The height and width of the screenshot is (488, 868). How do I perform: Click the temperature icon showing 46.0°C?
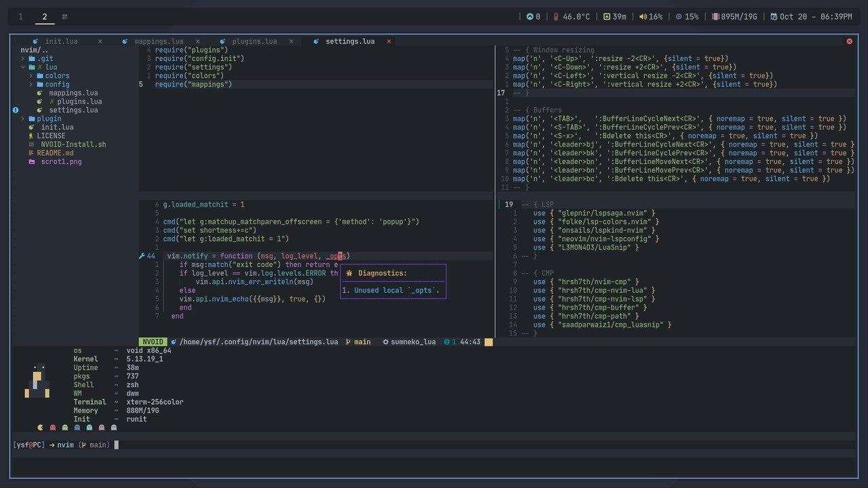557,16
